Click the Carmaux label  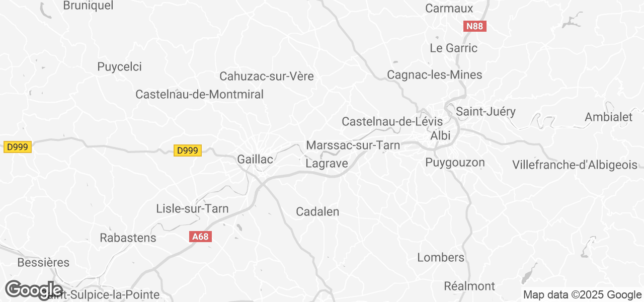click(449, 8)
